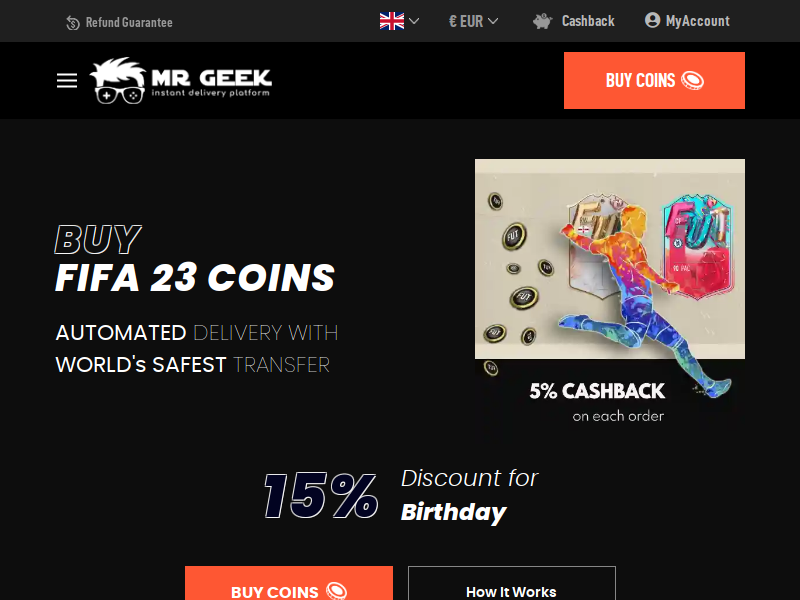Screen dimensions: 800x600
Task: Click the UK flag icon
Action: point(392,21)
